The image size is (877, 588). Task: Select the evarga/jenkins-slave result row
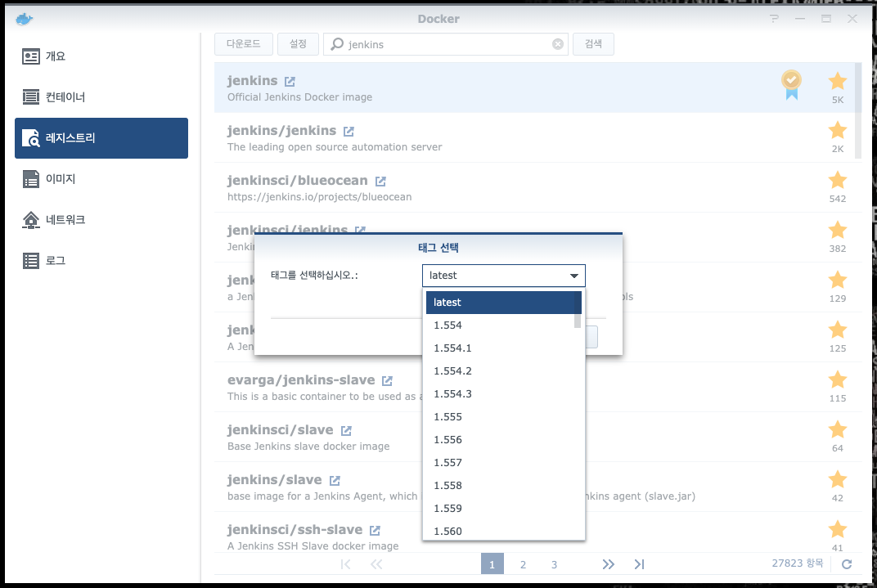pos(534,387)
